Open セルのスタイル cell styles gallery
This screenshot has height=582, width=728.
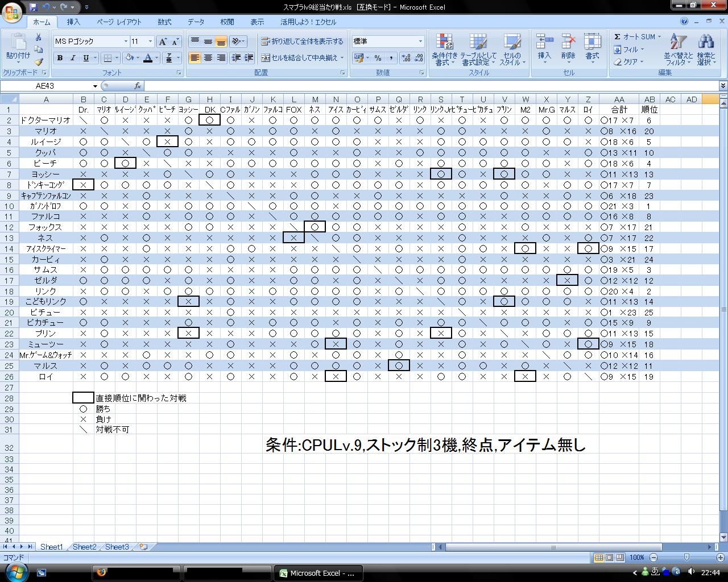click(512, 49)
